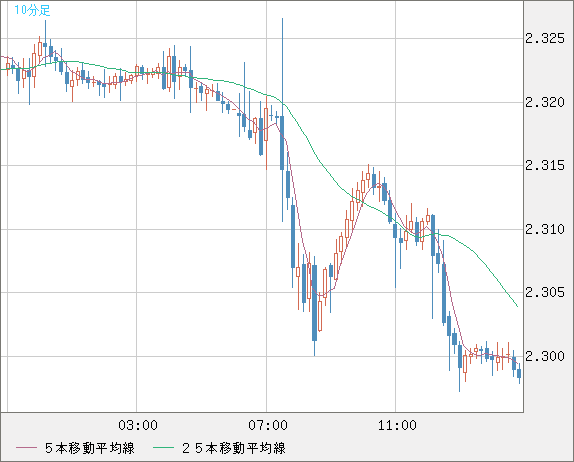This screenshot has width=574, height=462.
Task: Click the pink 5-bar moving average legend line
Action: click(x=26, y=448)
